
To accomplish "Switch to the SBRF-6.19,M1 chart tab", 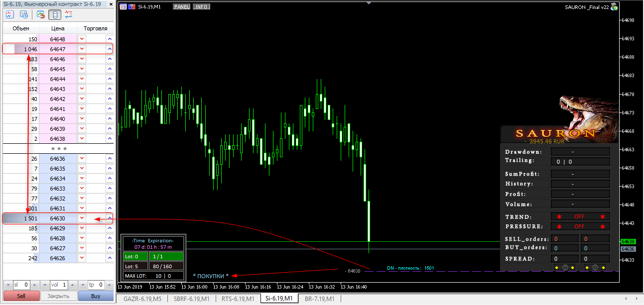I will 192,299.
